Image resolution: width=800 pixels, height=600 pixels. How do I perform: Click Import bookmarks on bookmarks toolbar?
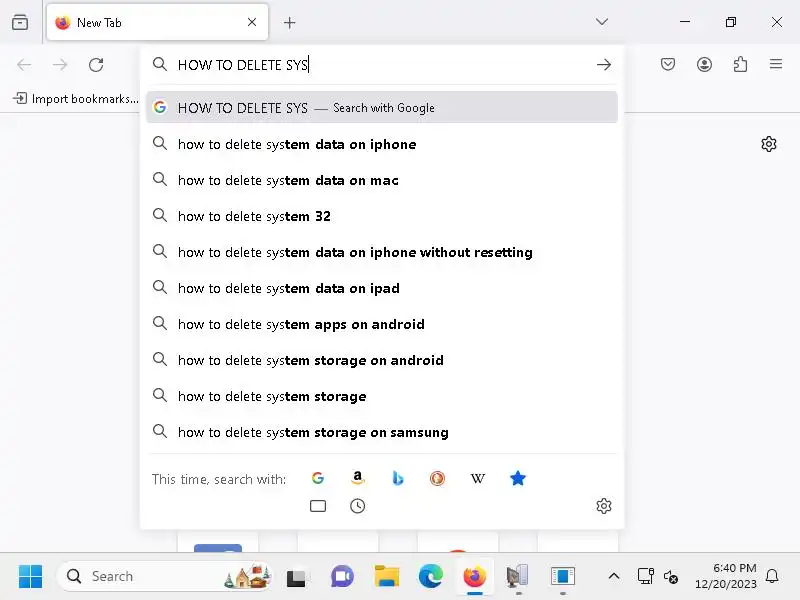coord(76,98)
